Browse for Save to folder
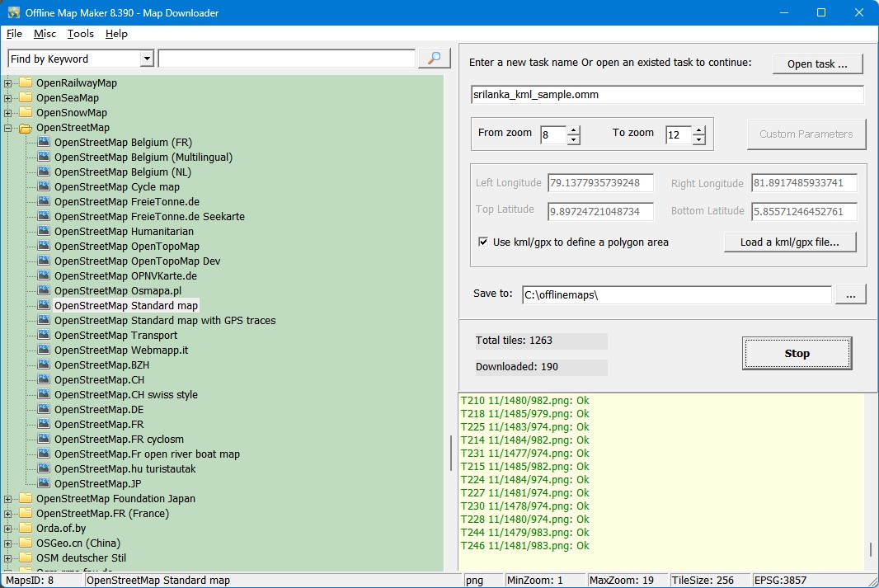 click(x=850, y=295)
